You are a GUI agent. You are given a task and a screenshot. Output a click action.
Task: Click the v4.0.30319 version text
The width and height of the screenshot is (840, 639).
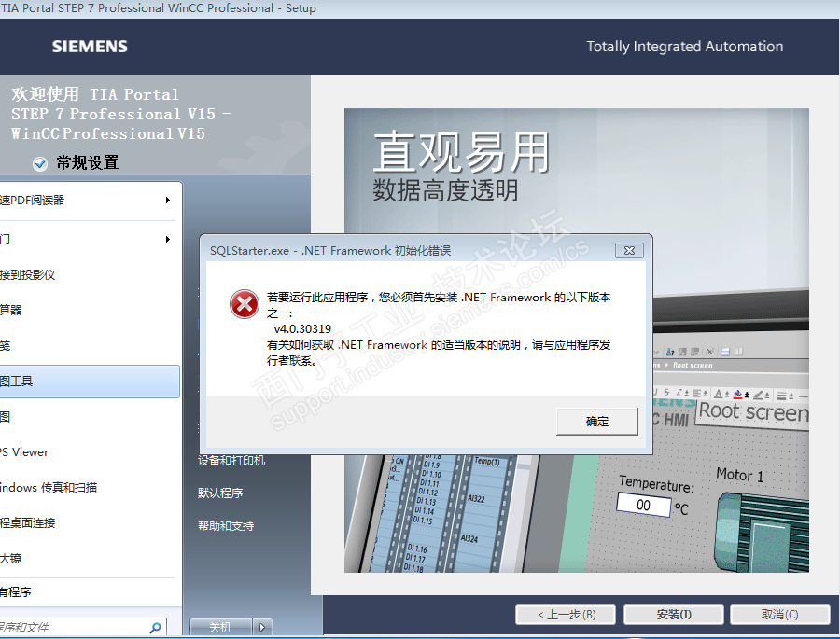(x=302, y=329)
